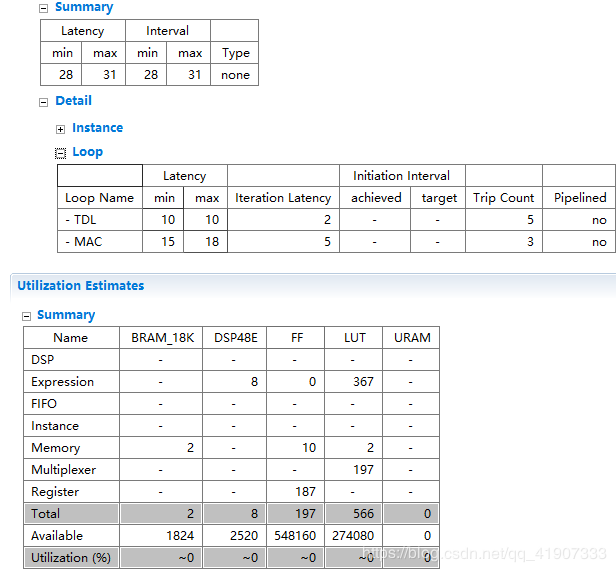Click Available FF value 548160

click(x=295, y=535)
